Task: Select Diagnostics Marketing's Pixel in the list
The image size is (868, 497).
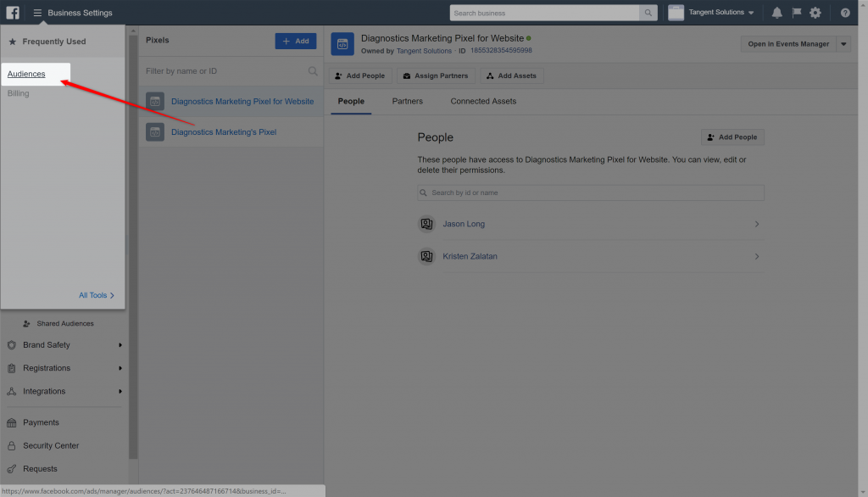Action: [231, 131]
